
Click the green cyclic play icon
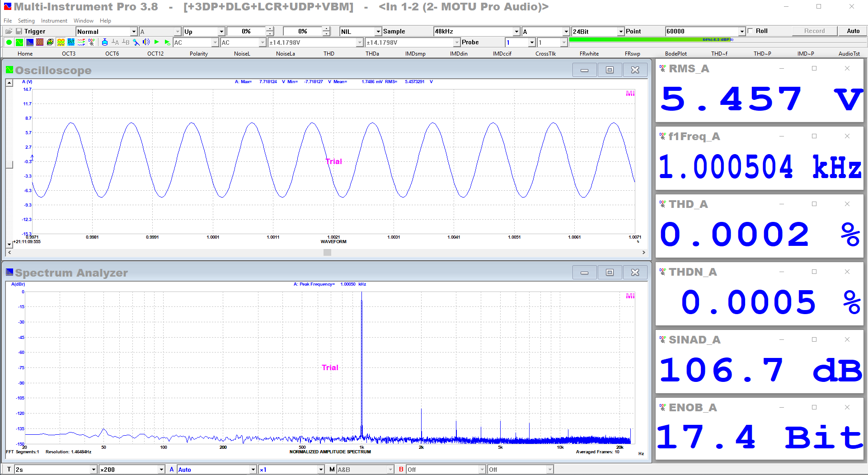tap(167, 42)
